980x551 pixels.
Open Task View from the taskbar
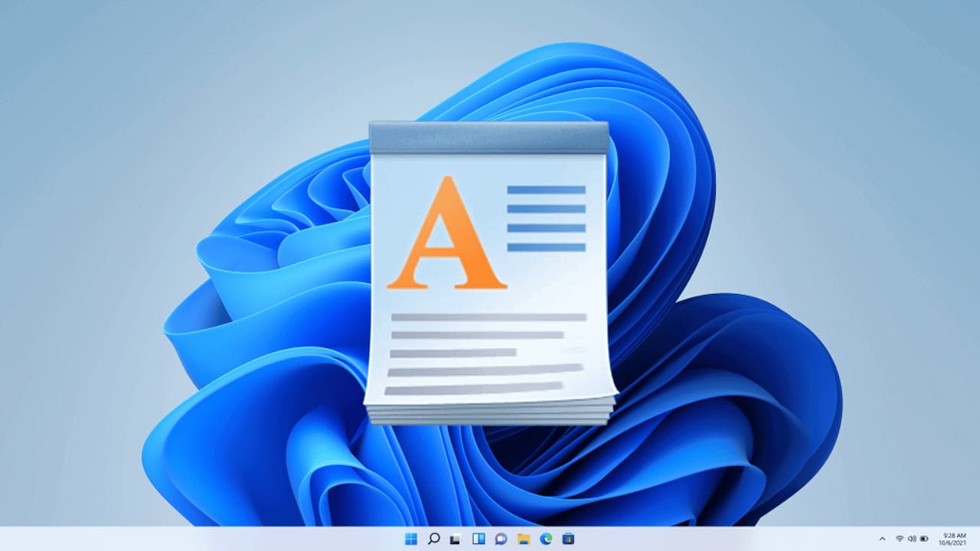click(x=456, y=540)
